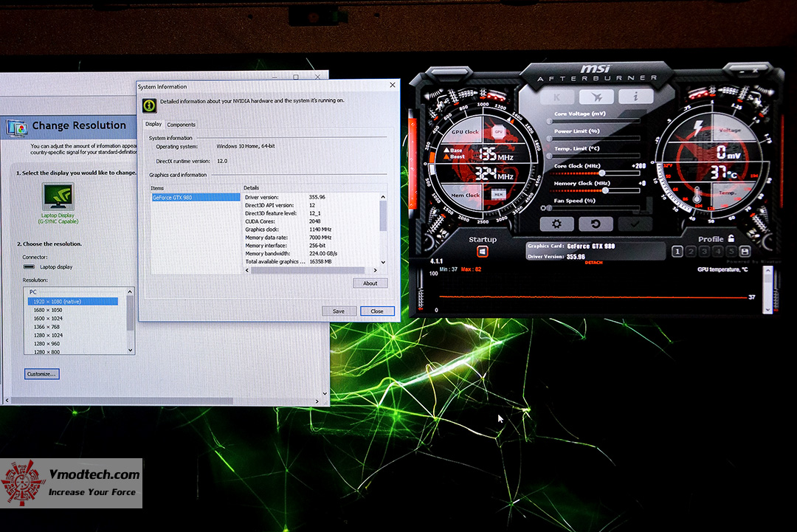Click the System Information green info icon
This screenshot has width=797, height=532.
[149, 106]
